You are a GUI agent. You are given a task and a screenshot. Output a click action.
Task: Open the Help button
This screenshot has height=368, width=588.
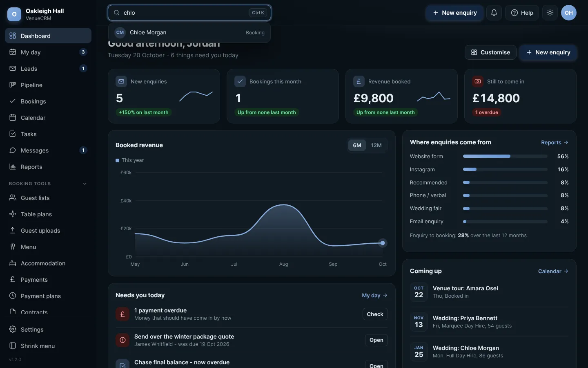click(x=522, y=13)
